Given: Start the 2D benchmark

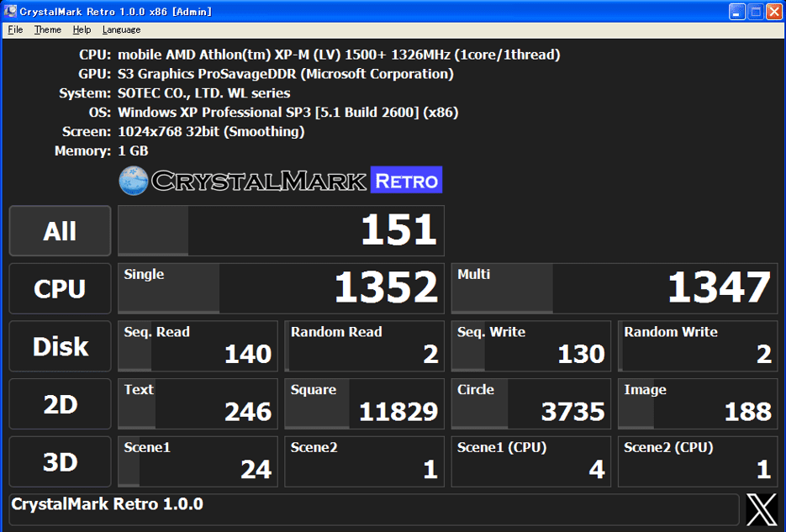Looking at the screenshot, I should [x=61, y=403].
